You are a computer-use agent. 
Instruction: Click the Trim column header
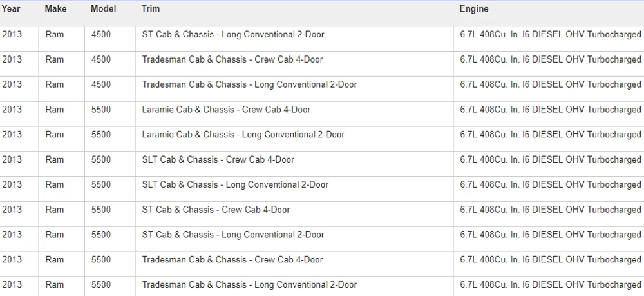[150, 8]
